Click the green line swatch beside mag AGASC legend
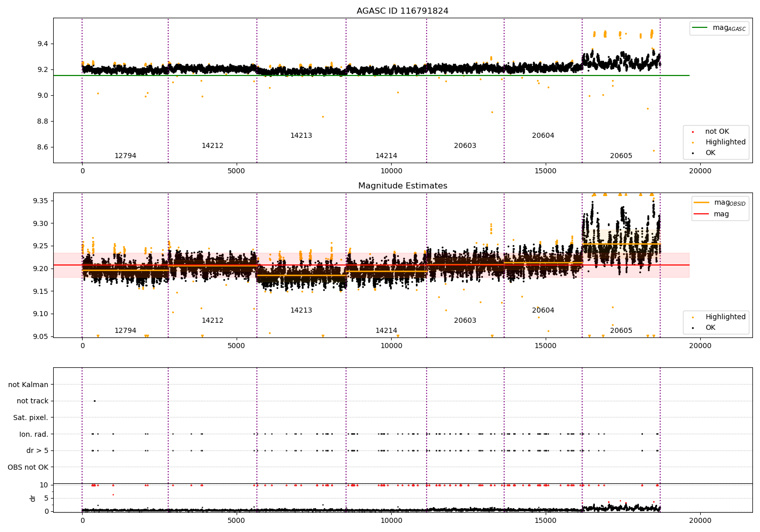Image resolution: width=760 pixels, height=532 pixels. [x=700, y=28]
